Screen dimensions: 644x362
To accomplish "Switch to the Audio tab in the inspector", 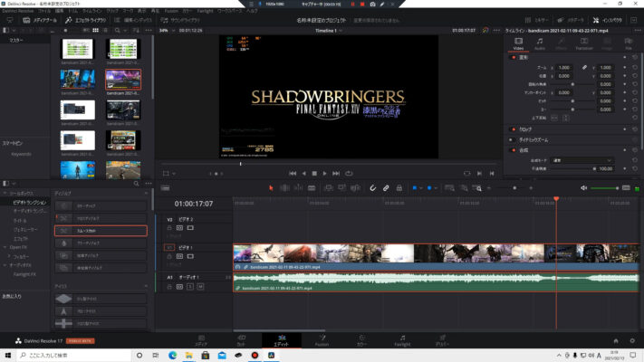I will 540,45.
